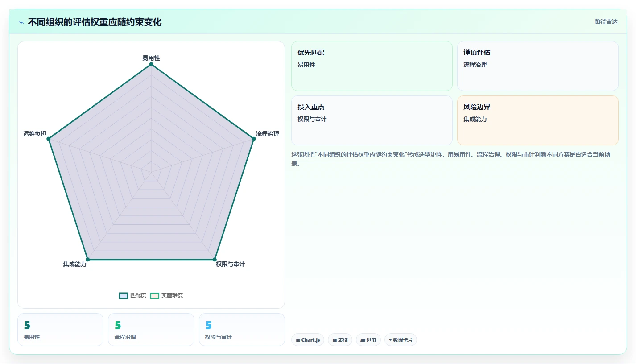Select the 投入重点 card
636x364 pixels.
[372, 120]
